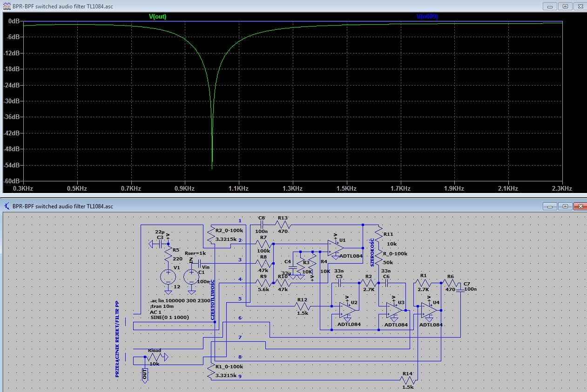Image resolution: width=587 pixels, height=392 pixels.
Task: Click the V1 voltage source symbol
Action: (x=168, y=278)
